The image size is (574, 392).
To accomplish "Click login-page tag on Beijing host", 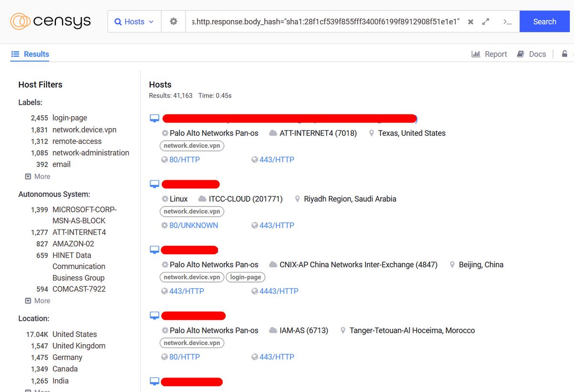I will [x=245, y=277].
